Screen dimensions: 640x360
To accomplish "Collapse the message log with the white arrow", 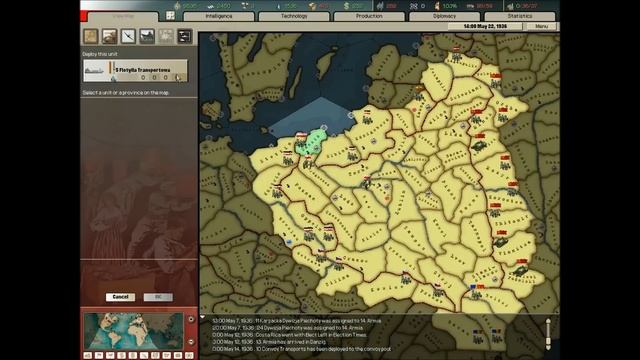I will pyautogui.click(x=202, y=317).
